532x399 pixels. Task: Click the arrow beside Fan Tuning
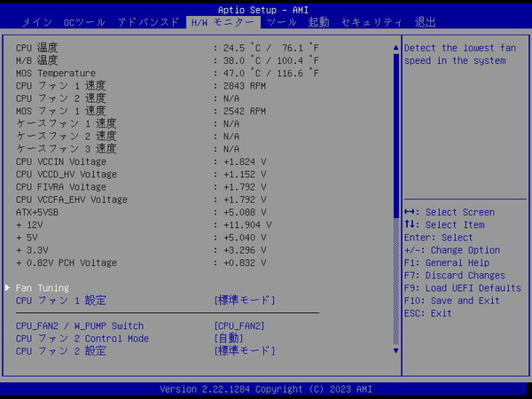(7, 287)
